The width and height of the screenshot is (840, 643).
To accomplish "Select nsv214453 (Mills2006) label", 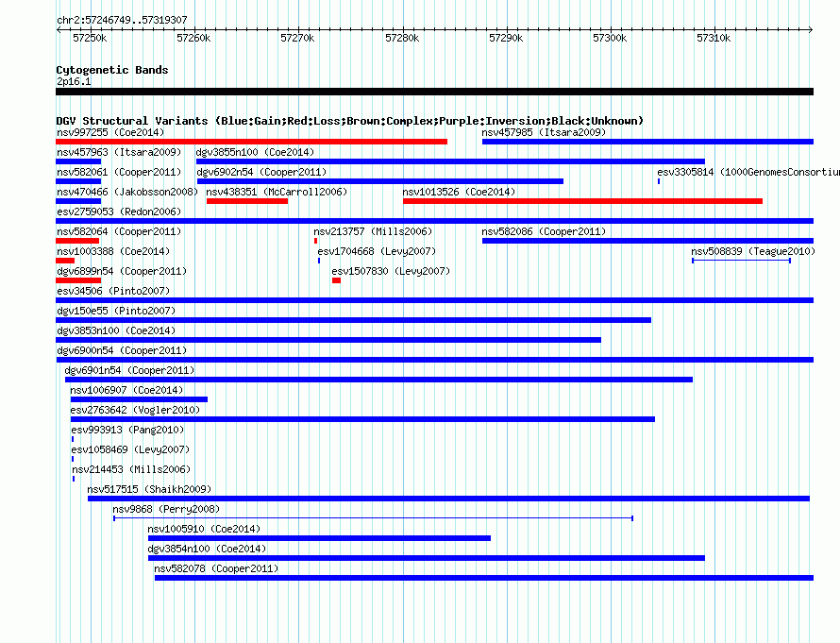I will click(x=131, y=469).
